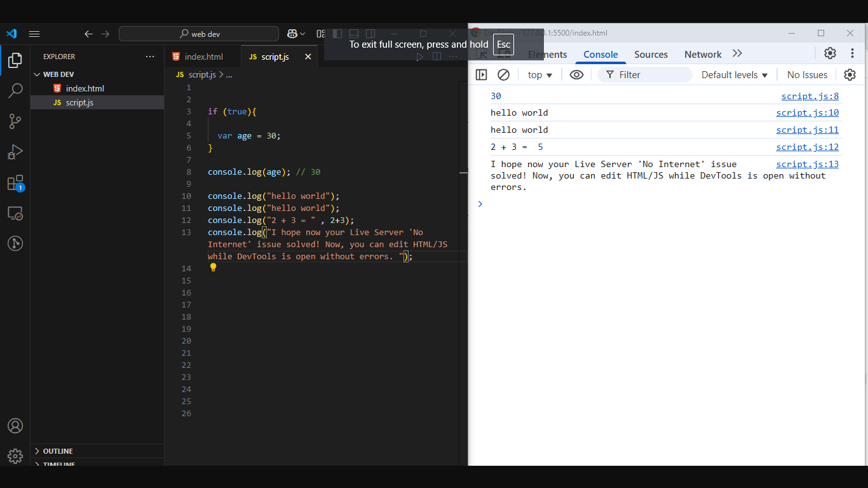The height and width of the screenshot is (488, 868).
Task: Select script.js in Explorer tree
Action: tap(97, 102)
